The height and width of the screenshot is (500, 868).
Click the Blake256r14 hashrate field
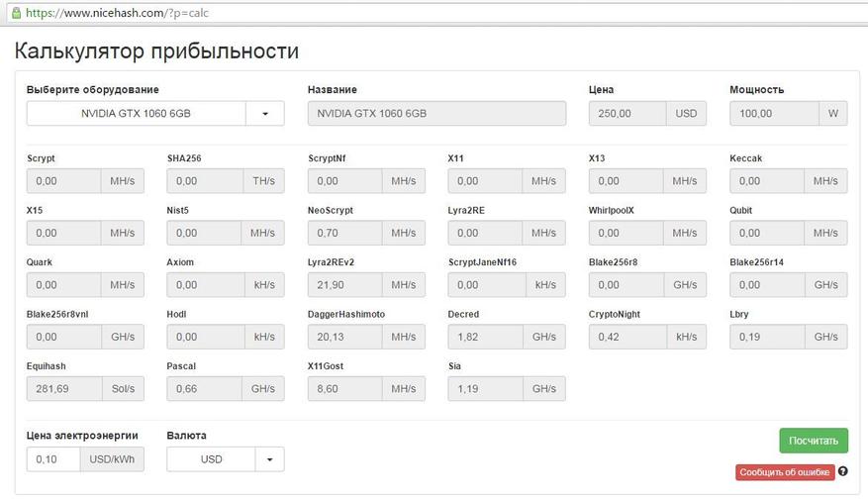(x=767, y=285)
